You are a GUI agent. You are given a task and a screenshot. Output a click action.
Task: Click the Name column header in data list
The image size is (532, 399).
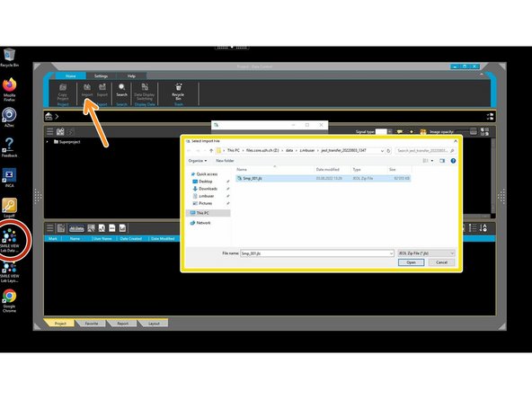tap(75, 239)
